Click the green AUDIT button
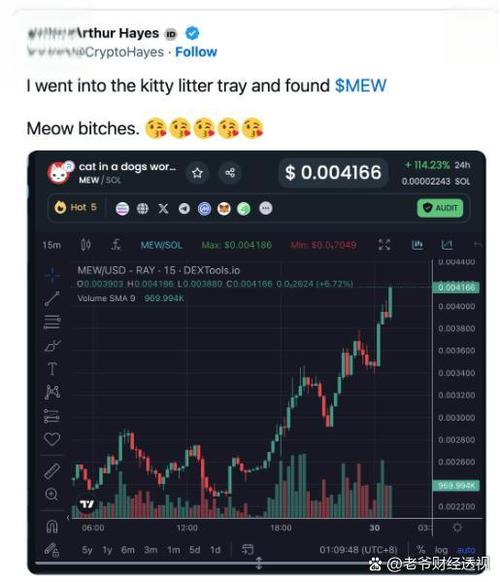 (x=440, y=208)
